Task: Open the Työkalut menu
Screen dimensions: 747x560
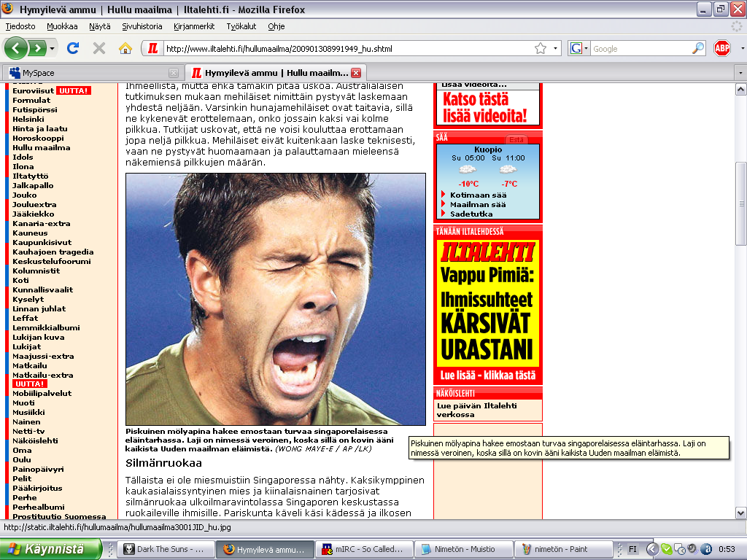Action: pos(241,26)
